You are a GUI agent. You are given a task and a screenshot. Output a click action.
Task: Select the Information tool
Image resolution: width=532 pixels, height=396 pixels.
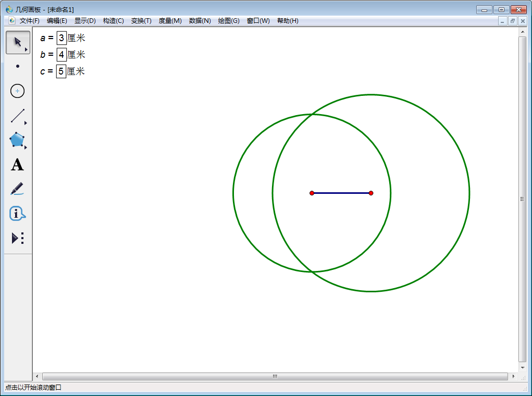click(x=18, y=214)
